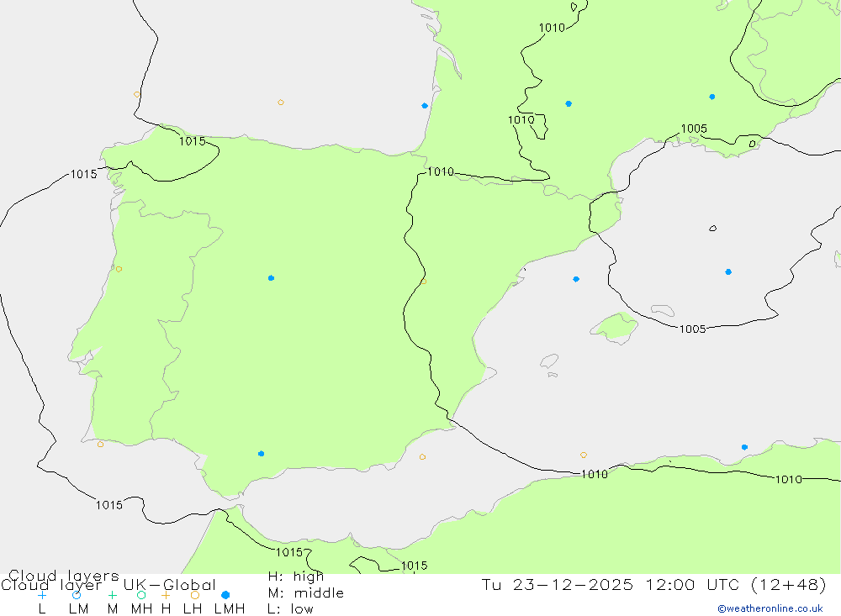Click the orange circle marker on the 1010 isobar in eastern Spain

424,281
